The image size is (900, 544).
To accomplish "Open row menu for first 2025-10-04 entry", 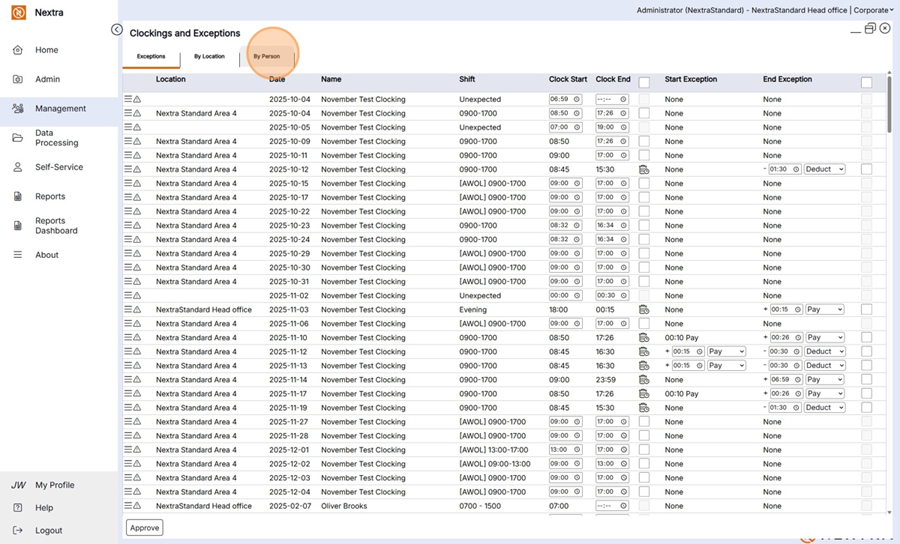I will (x=128, y=99).
